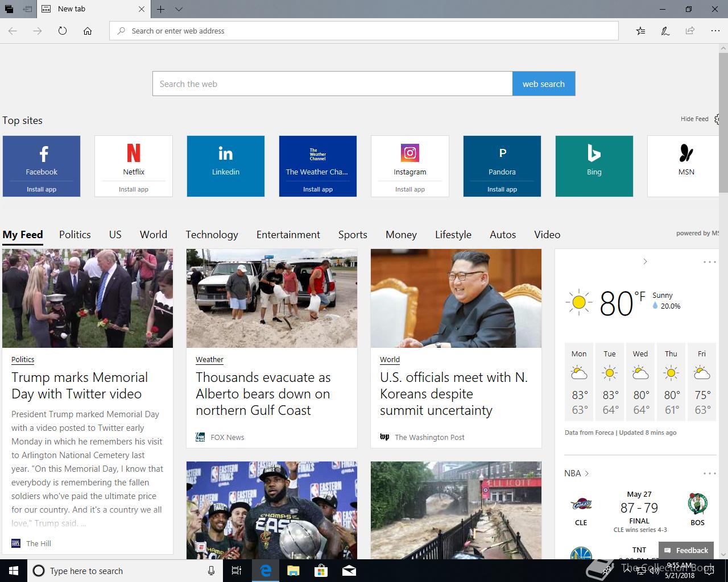Switch to the US feed tab
The width and height of the screenshot is (728, 582).
click(115, 235)
